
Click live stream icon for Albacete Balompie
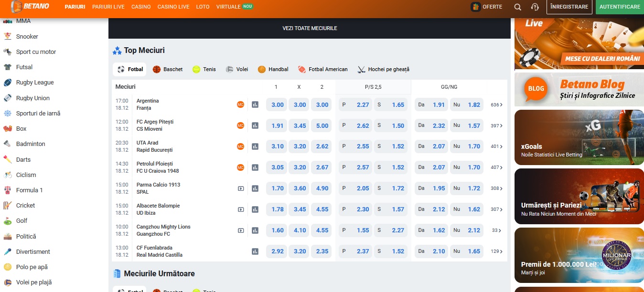tap(241, 209)
